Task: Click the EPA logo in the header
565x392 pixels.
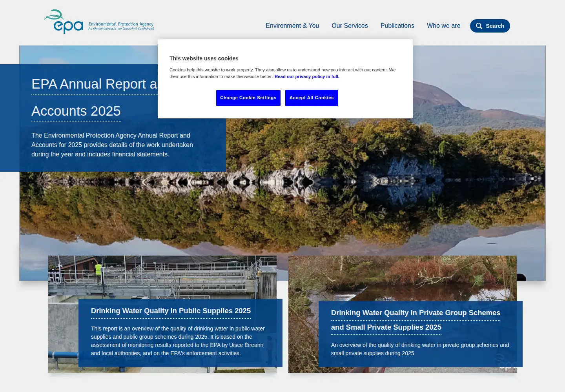Action: [x=99, y=22]
